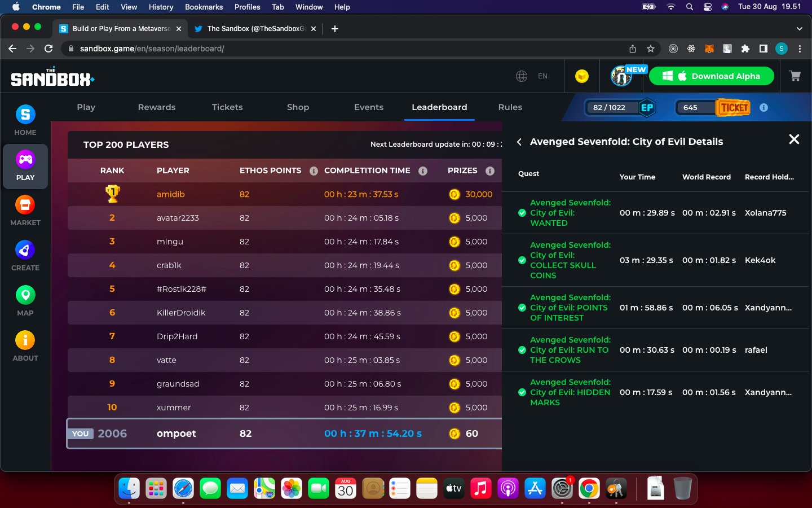The height and width of the screenshot is (508, 812).
Task: Open the Chrome extensions puzzle icon
Action: click(745, 49)
